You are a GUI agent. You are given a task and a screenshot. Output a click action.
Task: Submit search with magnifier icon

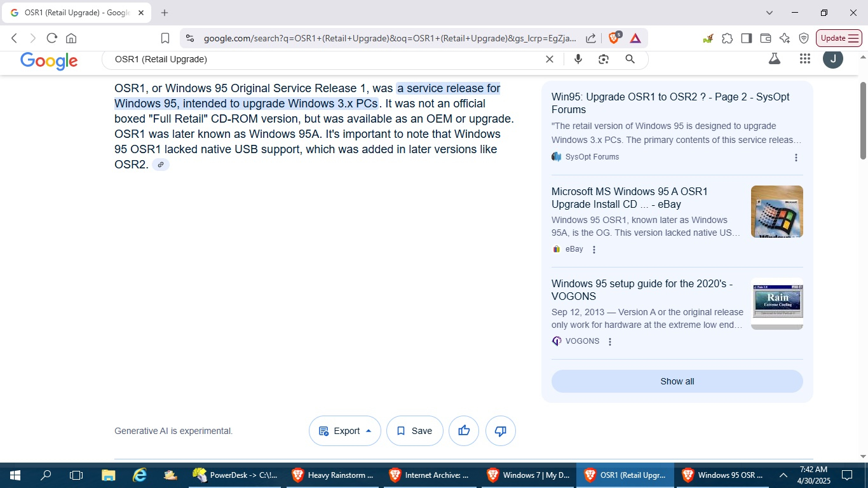[x=630, y=59]
